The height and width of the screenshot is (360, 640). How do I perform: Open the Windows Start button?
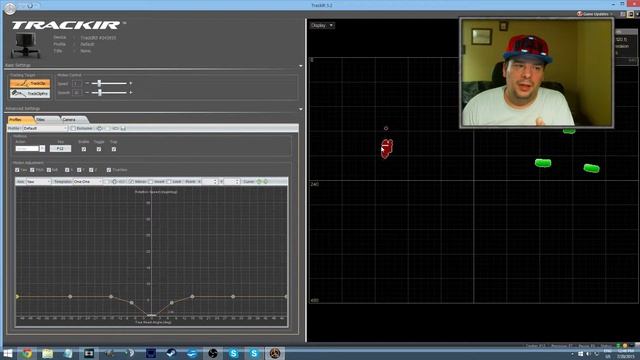click(x=7, y=353)
